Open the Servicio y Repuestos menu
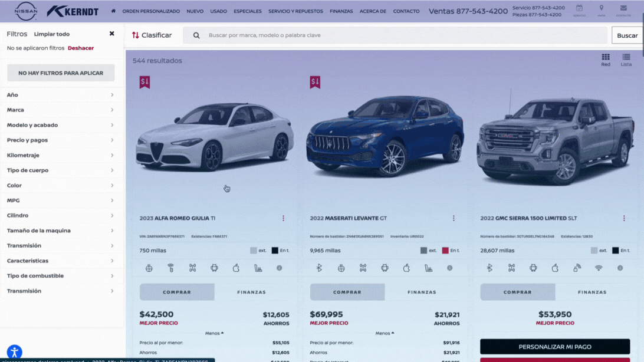644x362 pixels. tap(295, 11)
